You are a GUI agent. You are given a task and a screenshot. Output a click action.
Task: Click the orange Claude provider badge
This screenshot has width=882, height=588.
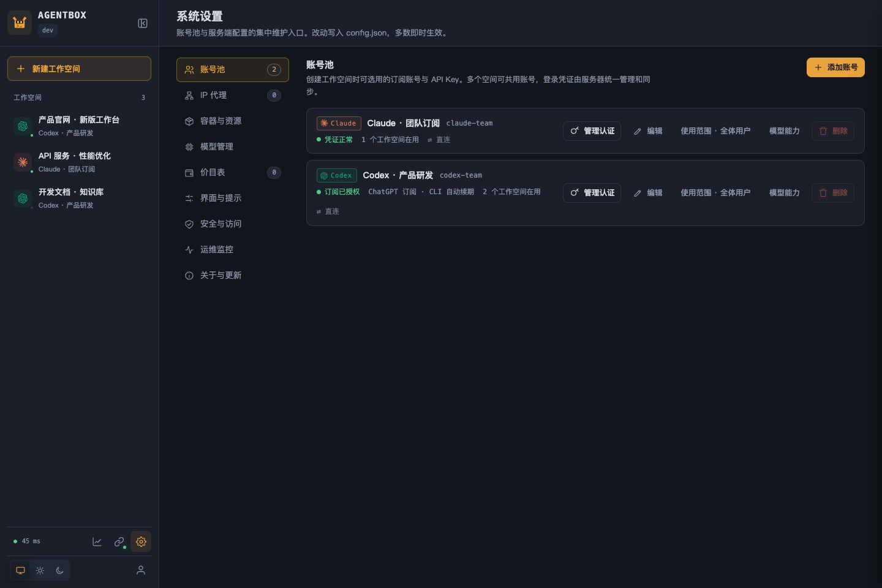(339, 123)
